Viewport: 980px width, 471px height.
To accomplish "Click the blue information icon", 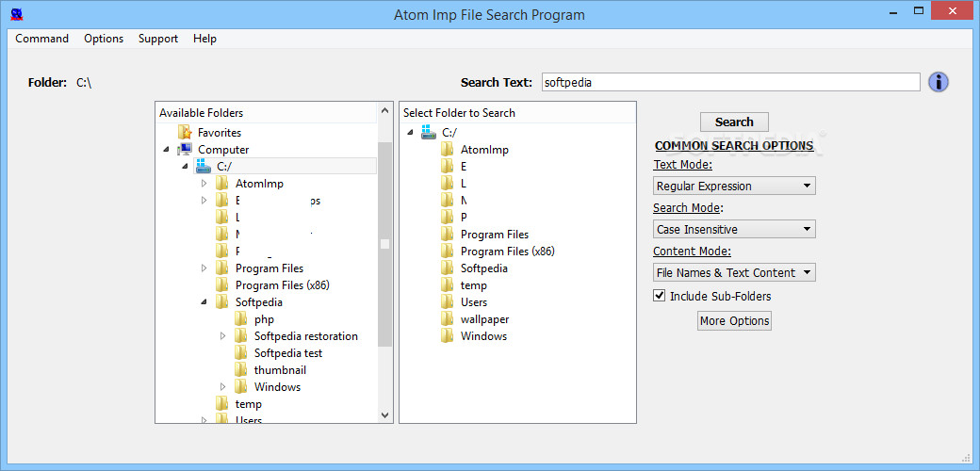I will pos(939,82).
